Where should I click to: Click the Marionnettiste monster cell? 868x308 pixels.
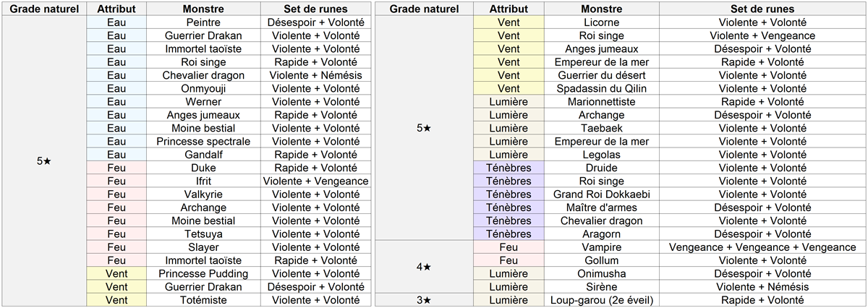[601, 102]
